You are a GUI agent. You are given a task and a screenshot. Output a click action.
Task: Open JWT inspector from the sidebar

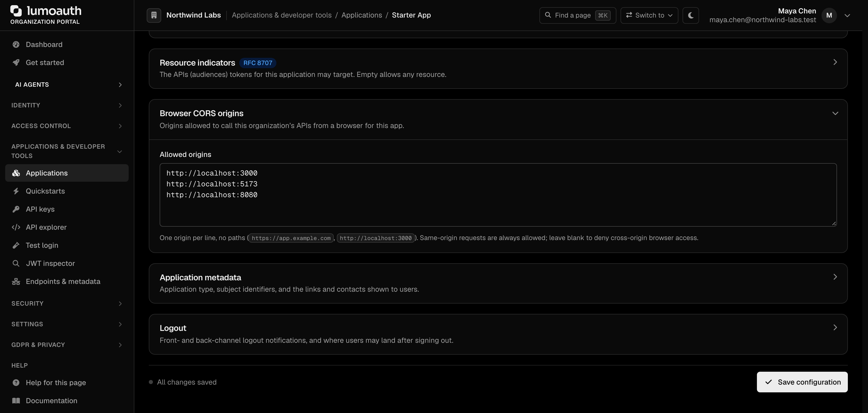click(x=67, y=263)
